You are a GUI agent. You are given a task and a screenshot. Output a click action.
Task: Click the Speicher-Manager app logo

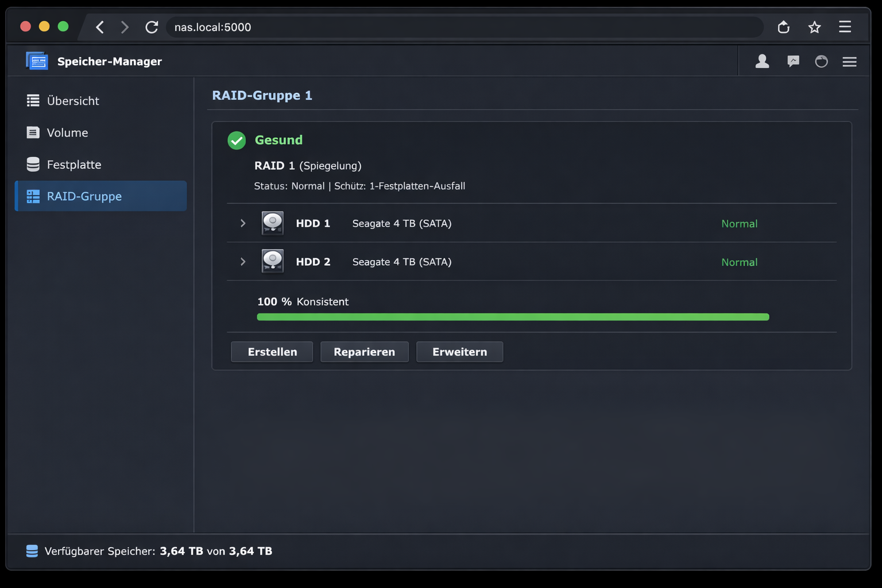[37, 60]
